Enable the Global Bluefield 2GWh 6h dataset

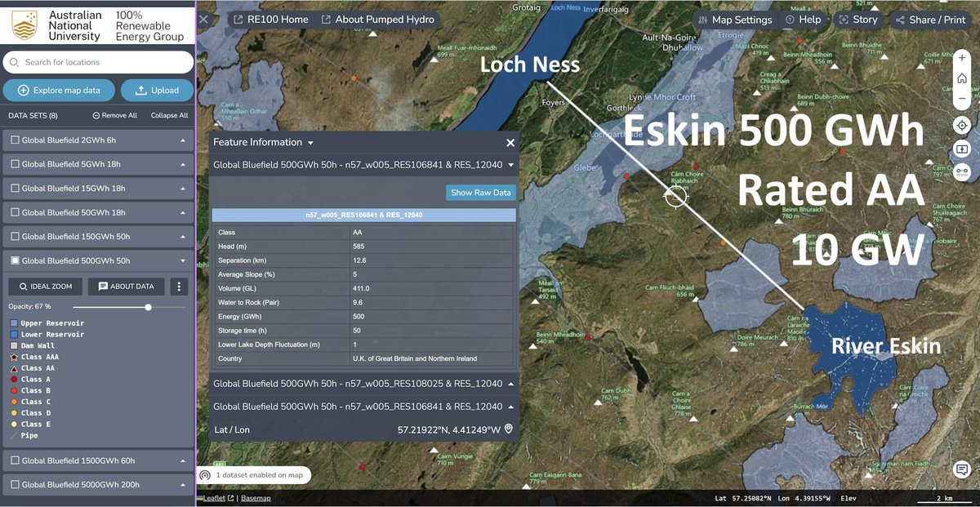(x=13, y=139)
